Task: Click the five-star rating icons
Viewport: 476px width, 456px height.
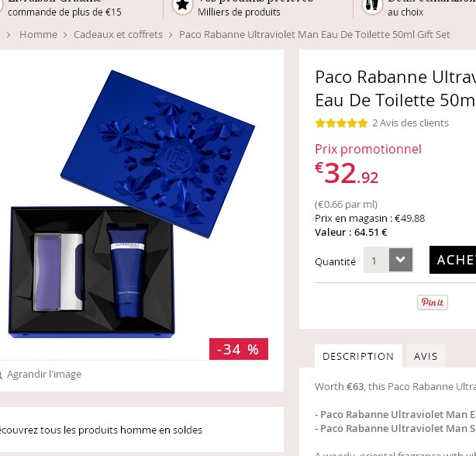Action: coord(341,123)
